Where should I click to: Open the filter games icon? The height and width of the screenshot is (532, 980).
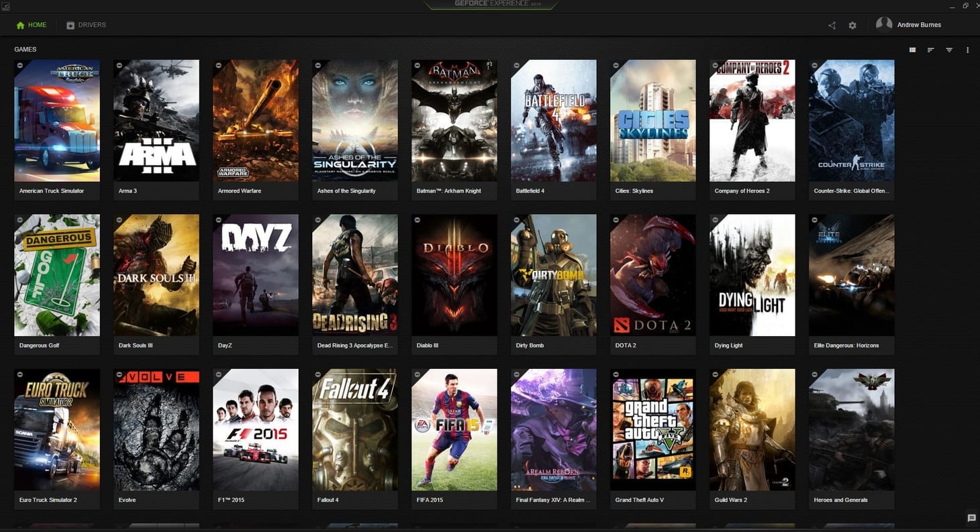(948, 50)
